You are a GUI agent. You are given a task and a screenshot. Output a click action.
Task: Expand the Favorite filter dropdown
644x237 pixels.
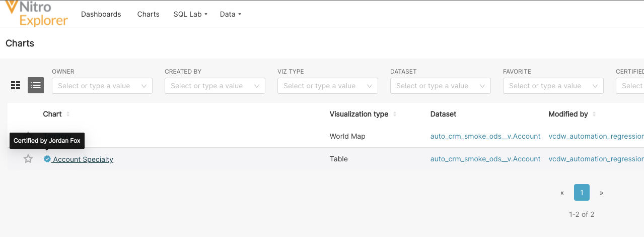point(553,86)
